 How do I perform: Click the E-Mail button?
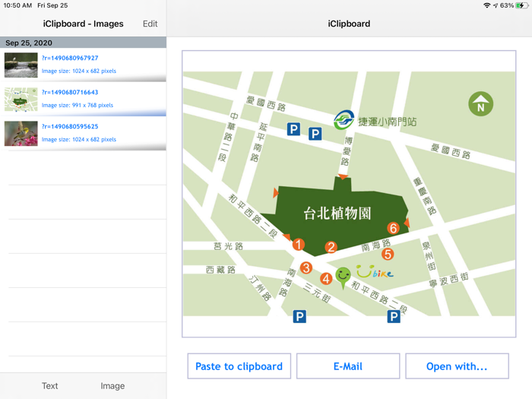coord(348,366)
